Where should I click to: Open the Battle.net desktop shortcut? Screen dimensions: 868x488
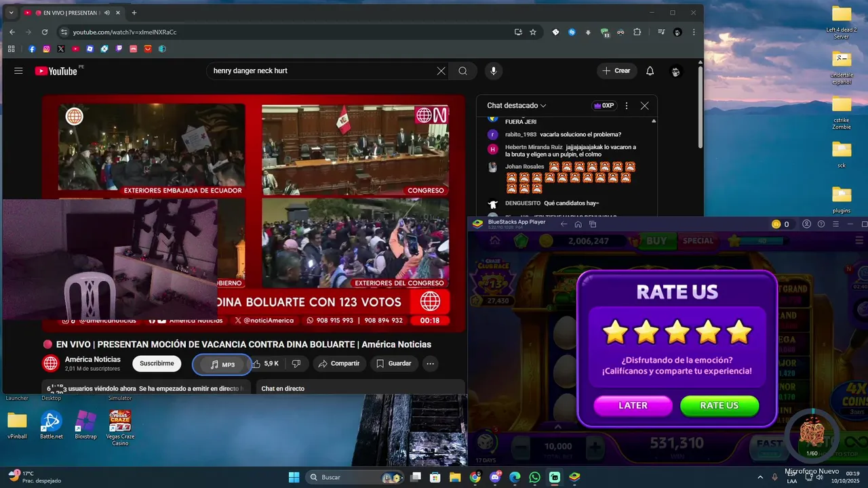[51, 426]
